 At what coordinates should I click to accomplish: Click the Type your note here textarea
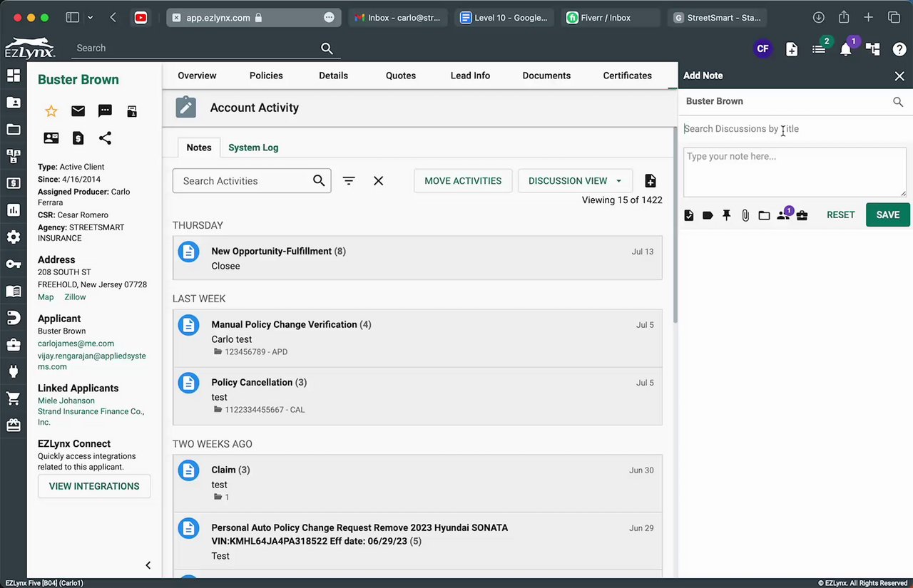pos(795,172)
